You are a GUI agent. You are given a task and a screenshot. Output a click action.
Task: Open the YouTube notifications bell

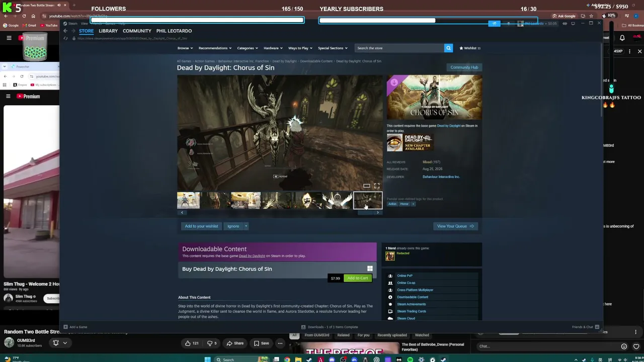click(622, 38)
